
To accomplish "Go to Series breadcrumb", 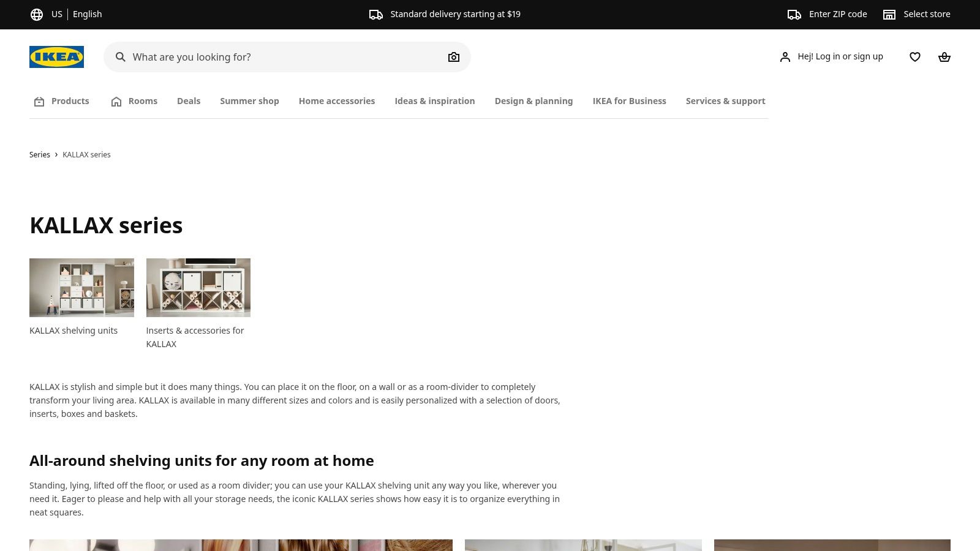I will pyautogui.click(x=40, y=155).
